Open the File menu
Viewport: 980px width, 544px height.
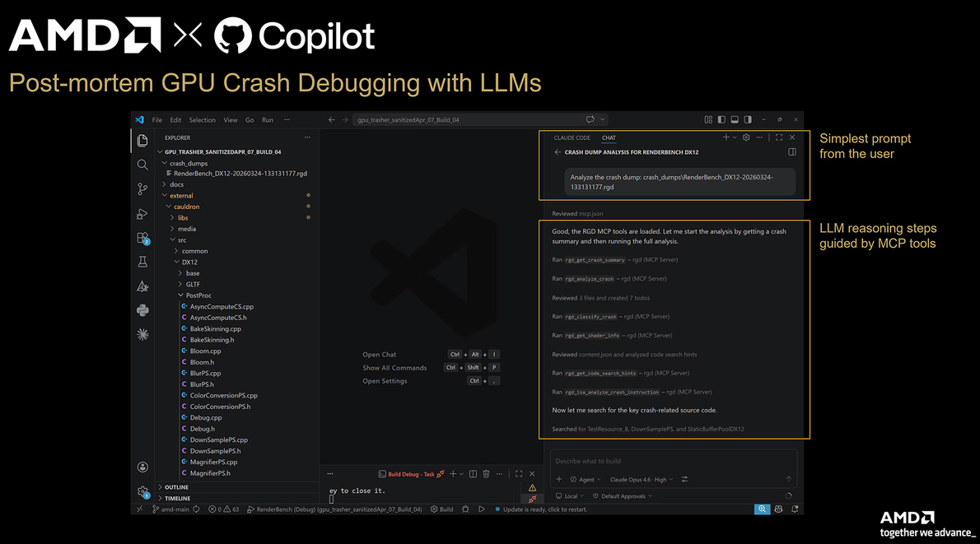point(156,120)
